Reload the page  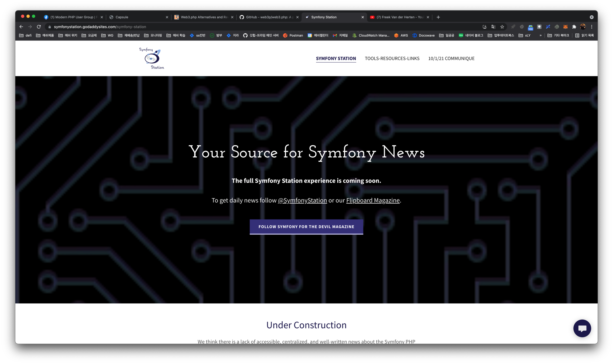tap(39, 27)
